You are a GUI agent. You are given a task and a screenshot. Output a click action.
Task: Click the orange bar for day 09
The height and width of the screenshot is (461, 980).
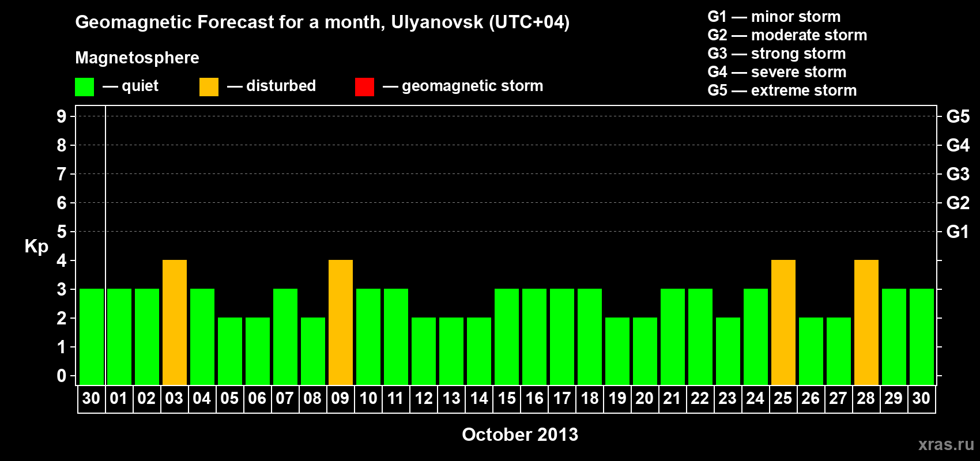tap(341, 323)
